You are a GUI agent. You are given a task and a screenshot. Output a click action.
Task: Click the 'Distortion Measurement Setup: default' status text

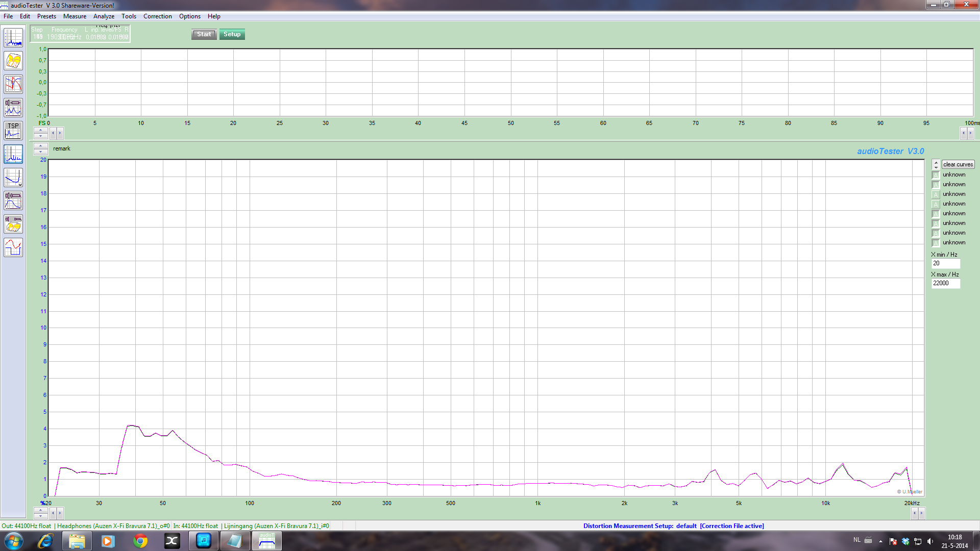click(640, 526)
